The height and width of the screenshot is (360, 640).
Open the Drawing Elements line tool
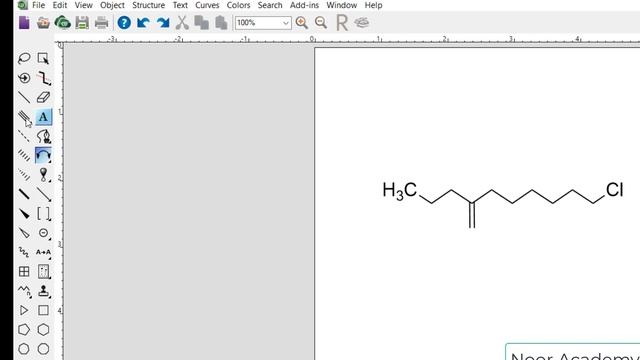[x=43, y=194]
